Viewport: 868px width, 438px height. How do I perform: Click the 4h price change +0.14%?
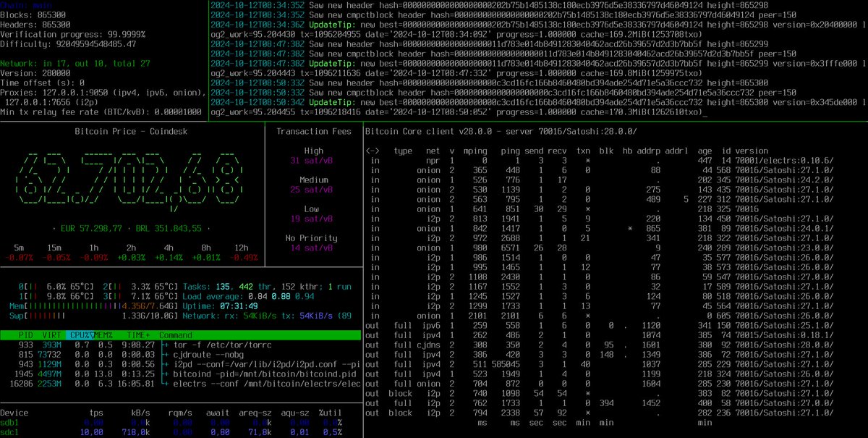[169, 257]
